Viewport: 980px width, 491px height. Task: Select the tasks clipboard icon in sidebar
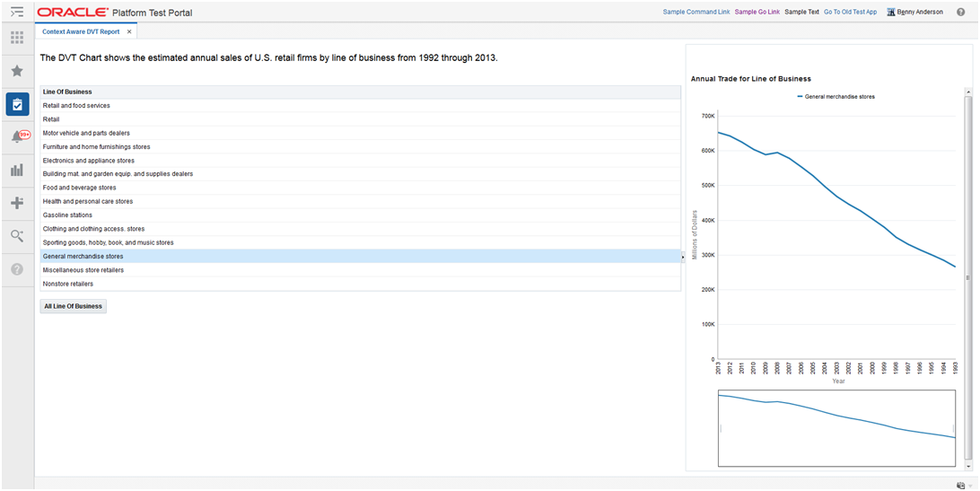point(17,104)
